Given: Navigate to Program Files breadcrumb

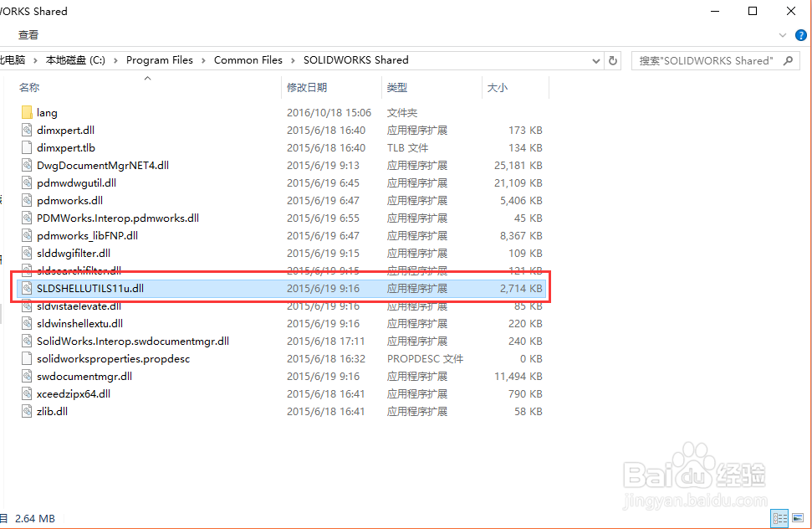Looking at the screenshot, I should [160, 60].
